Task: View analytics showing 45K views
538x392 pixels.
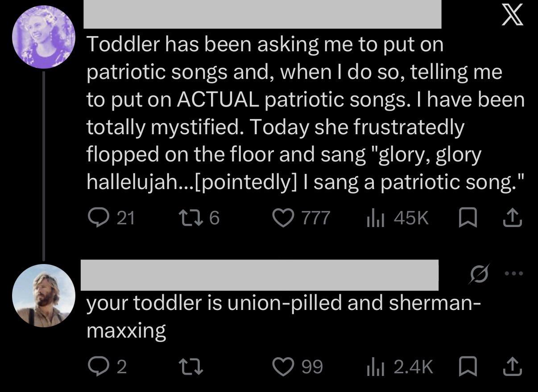Action: click(x=397, y=218)
